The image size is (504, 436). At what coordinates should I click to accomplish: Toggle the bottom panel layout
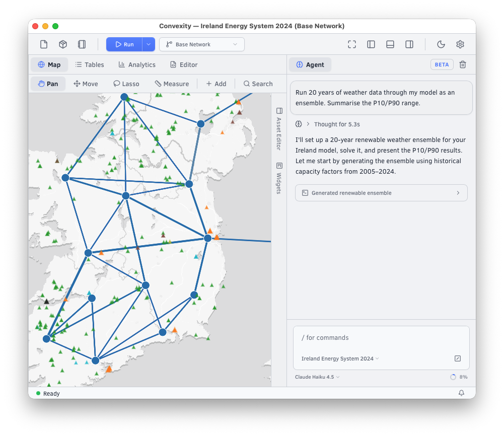pyautogui.click(x=390, y=44)
